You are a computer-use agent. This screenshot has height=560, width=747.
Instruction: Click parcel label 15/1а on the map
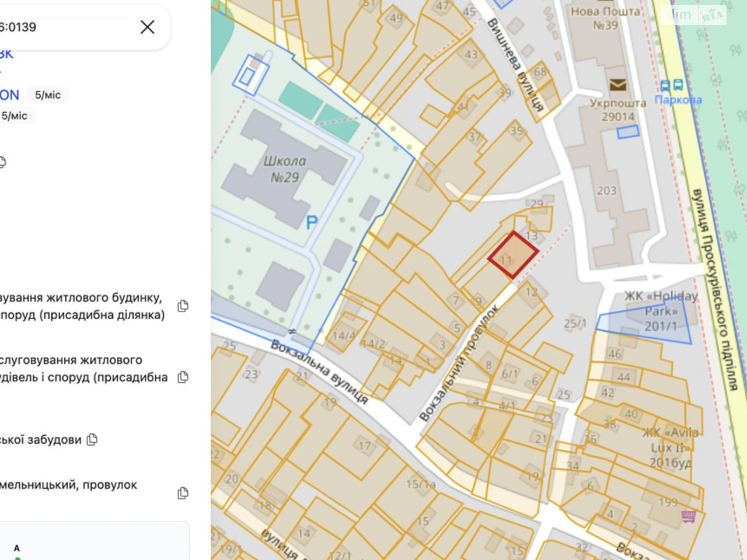click(x=421, y=484)
